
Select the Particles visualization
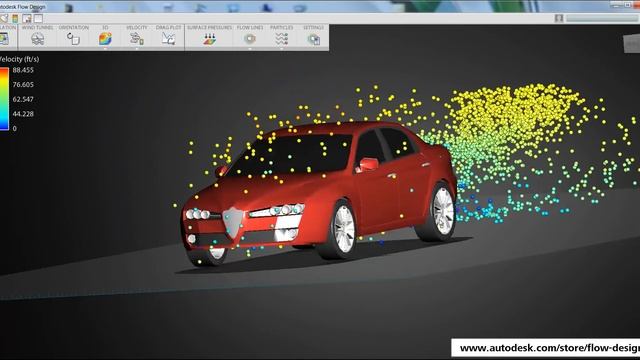[x=282, y=39]
